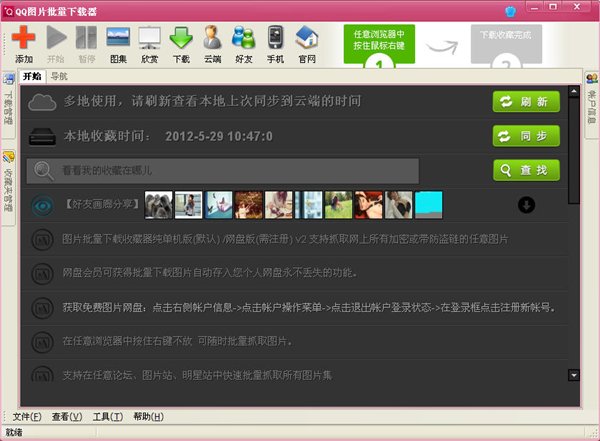Viewport: 600px width, 441px height.
Task: Click the blue skin icon in title bar
Action: [510, 11]
